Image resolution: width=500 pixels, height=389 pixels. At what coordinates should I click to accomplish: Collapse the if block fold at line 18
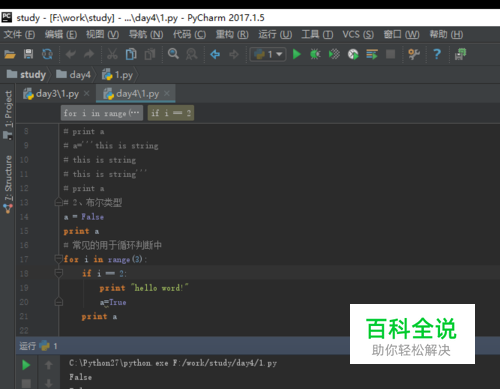59,273
